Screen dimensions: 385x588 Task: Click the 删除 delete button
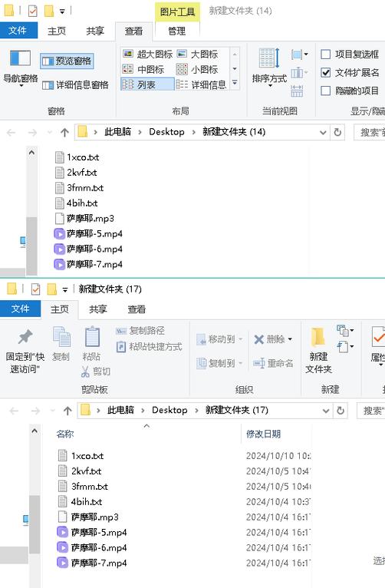click(x=269, y=339)
